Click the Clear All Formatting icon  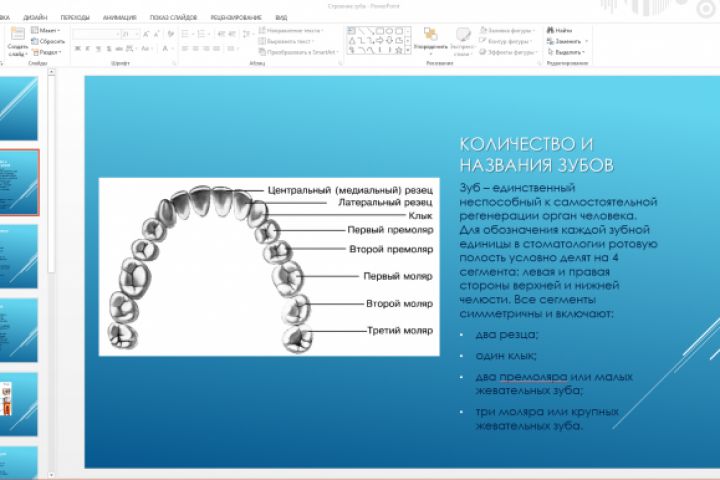171,34
